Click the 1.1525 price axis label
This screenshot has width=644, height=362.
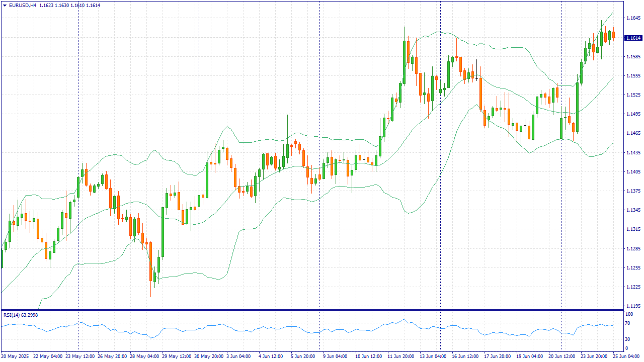click(x=632, y=95)
